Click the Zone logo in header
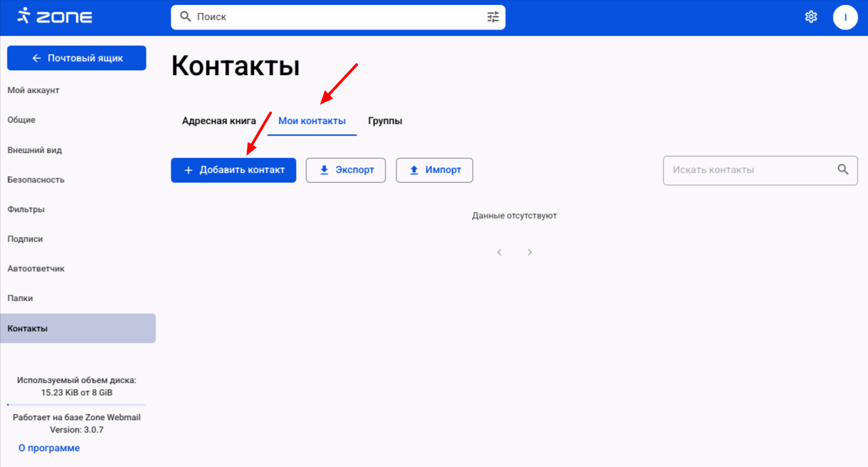Screen dimensions: 868x467 (x=54, y=17)
